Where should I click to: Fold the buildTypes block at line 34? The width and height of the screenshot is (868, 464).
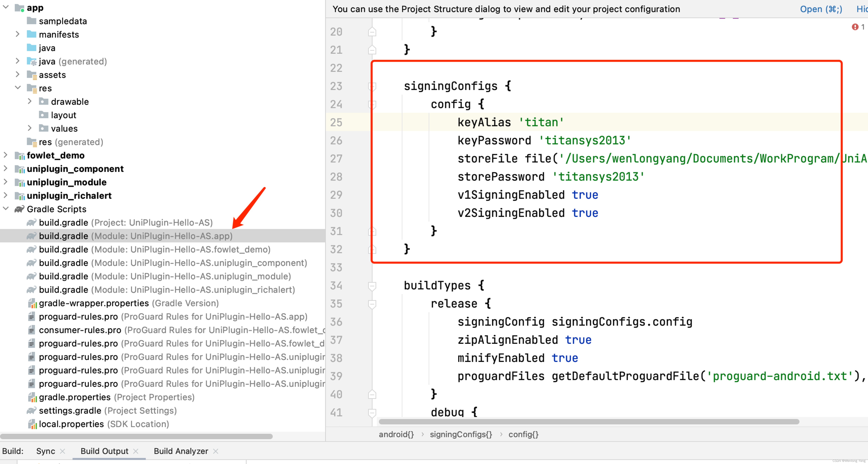pyautogui.click(x=372, y=286)
